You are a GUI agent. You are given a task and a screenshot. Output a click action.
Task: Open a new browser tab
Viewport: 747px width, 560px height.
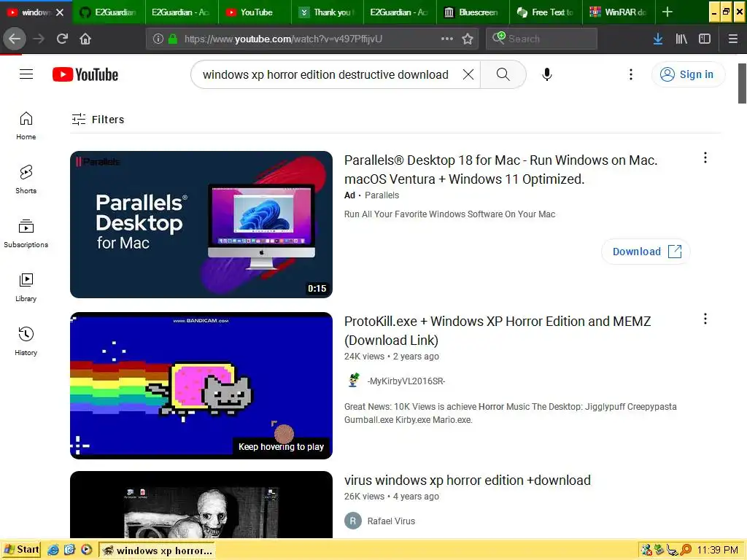pyautogui.click(x=667, y=12)
